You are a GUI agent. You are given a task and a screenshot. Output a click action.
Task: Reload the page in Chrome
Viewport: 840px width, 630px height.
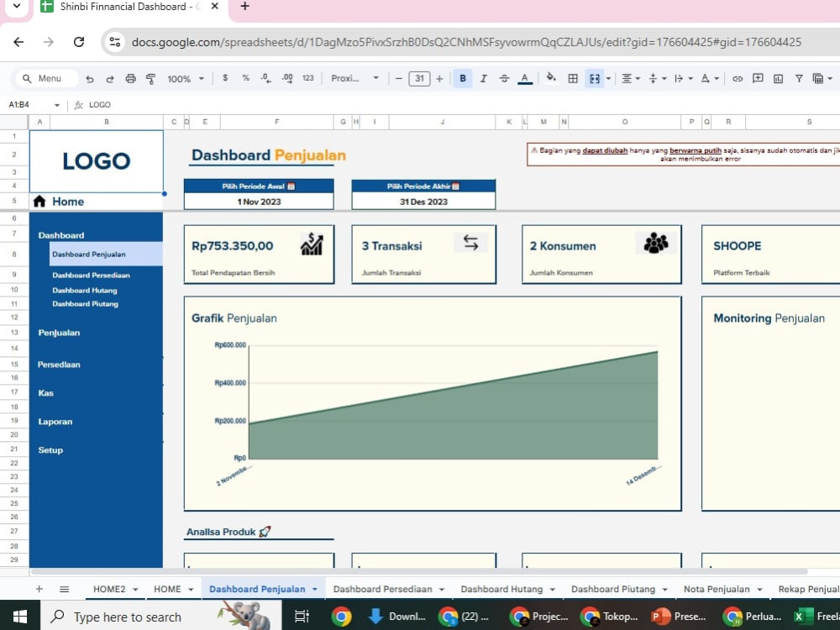(x=79, y=42)
